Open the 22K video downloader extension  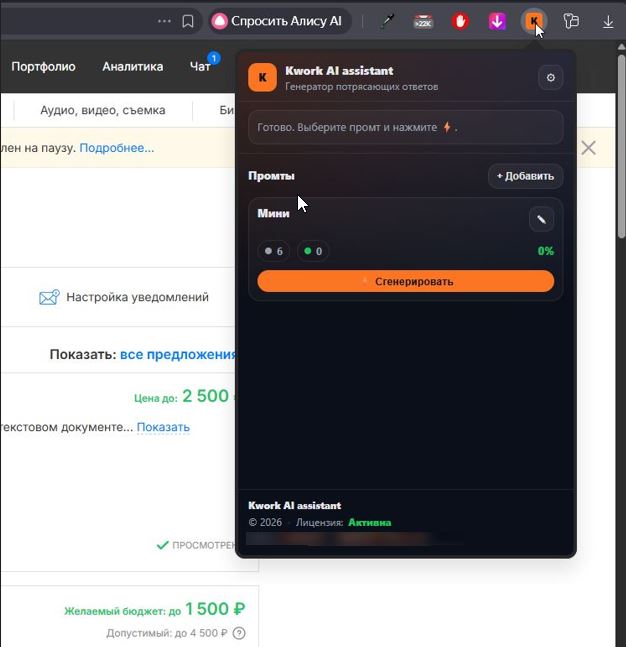tap(423, 21)
